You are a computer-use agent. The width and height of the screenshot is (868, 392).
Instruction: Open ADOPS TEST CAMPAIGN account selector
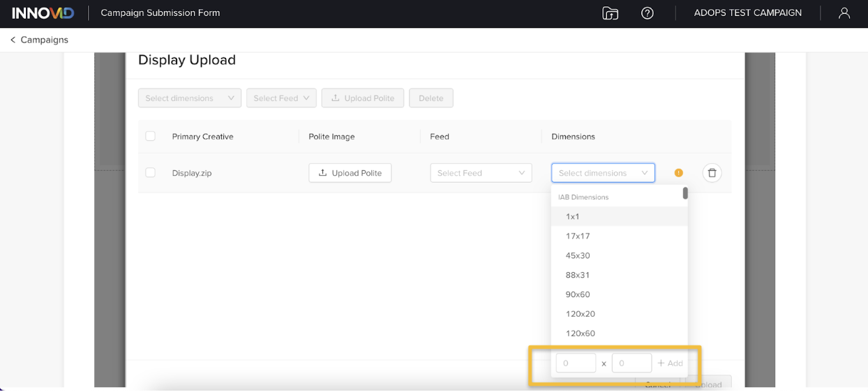(x=747, y=13)
